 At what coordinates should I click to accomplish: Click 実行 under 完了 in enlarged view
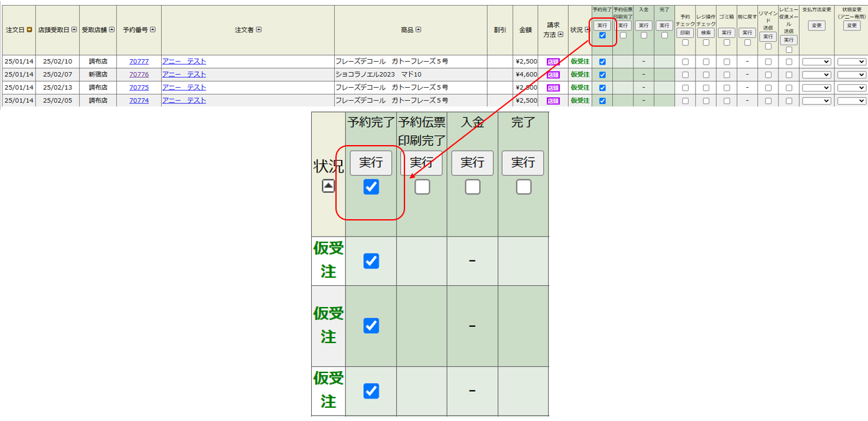(x=523, y=163)
